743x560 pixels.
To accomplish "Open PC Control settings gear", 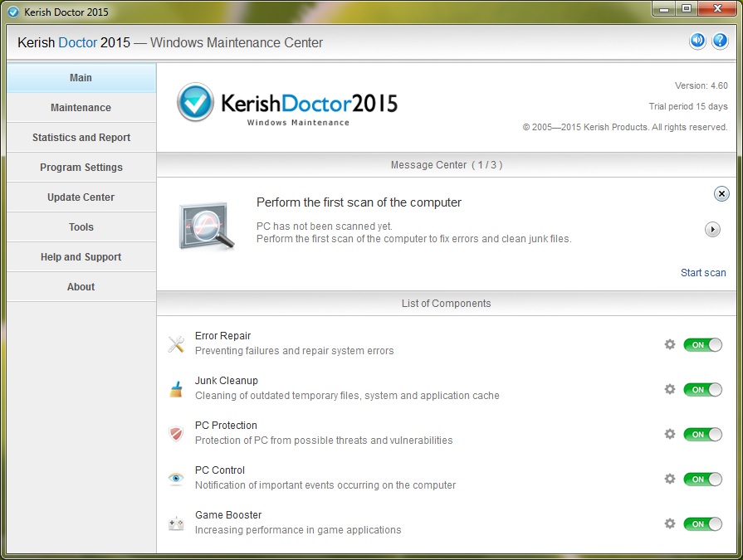I will [x=670, y=479].
